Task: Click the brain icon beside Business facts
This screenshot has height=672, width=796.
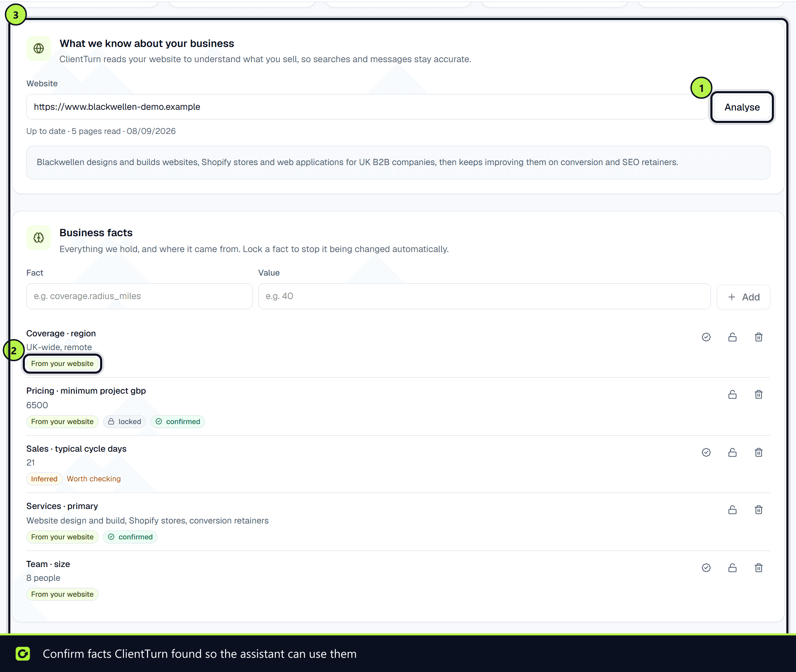Action: click(38, 238)
